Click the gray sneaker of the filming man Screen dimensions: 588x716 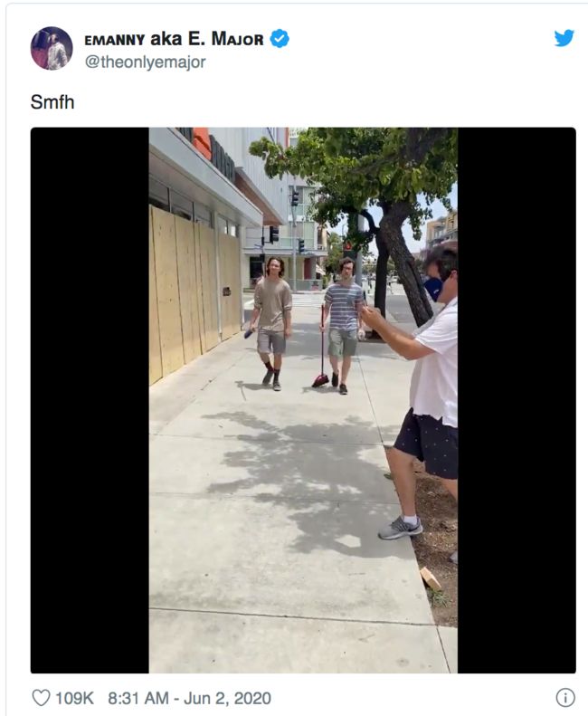click(401, 528)
